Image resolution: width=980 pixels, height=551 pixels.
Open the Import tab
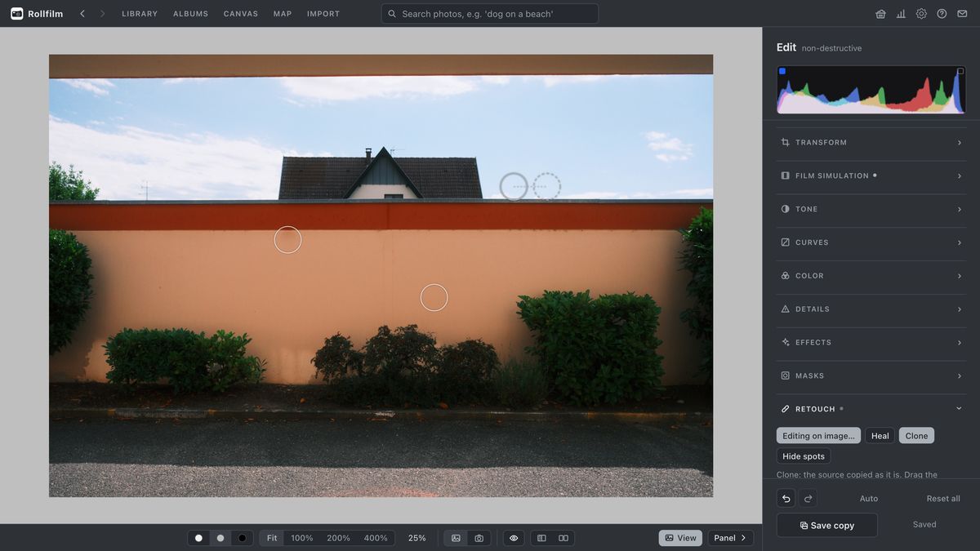coord(323,14)
